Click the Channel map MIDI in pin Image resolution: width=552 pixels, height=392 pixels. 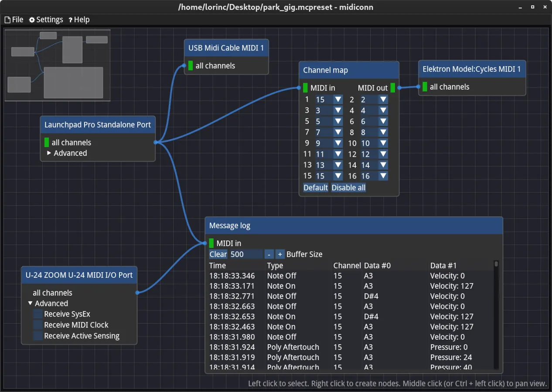pos(299,88)
